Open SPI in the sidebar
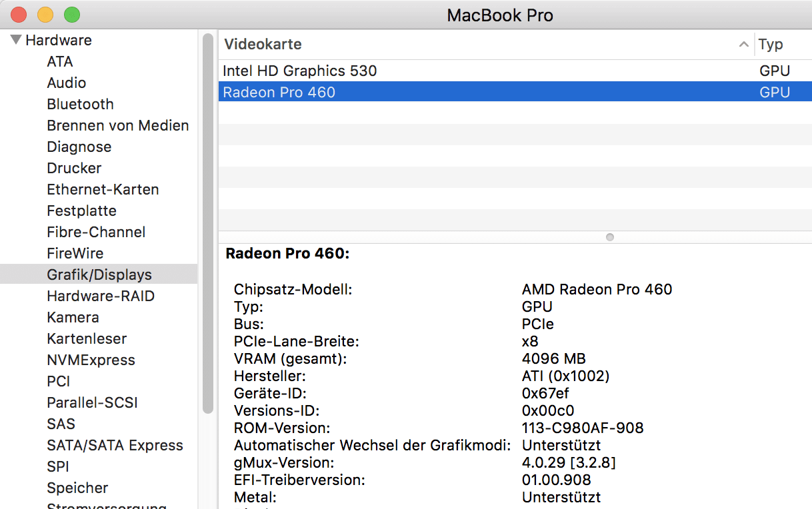This screenshot has height=509, width=812. (x=58, y=466)
